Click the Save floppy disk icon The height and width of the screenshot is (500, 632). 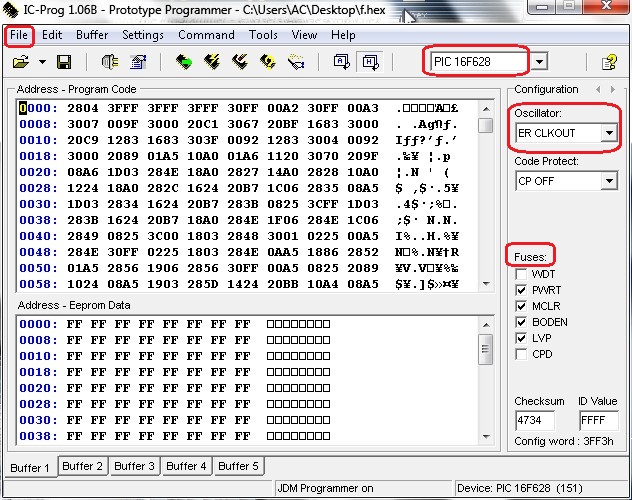tap(64, 62)
